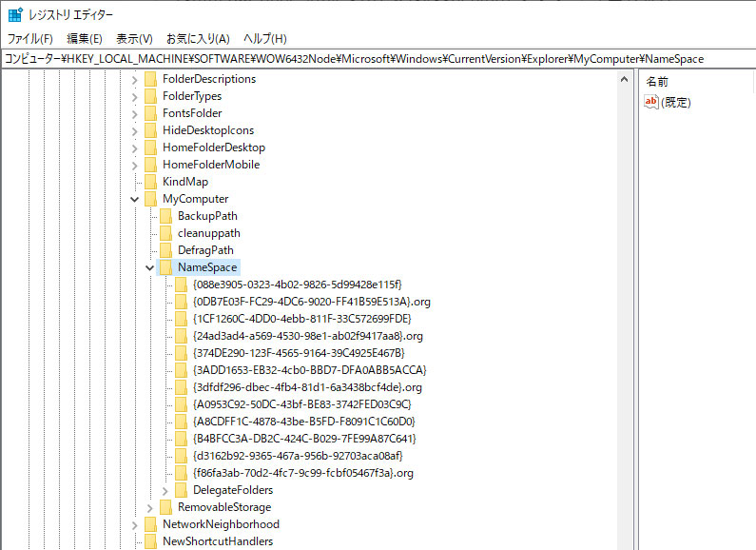Click folder icon of {A0953C92-50DC-43bf-BE83-3742FED03C9C}
The height and width of the screenshot is (550, 756).
(x=182, y=404)
